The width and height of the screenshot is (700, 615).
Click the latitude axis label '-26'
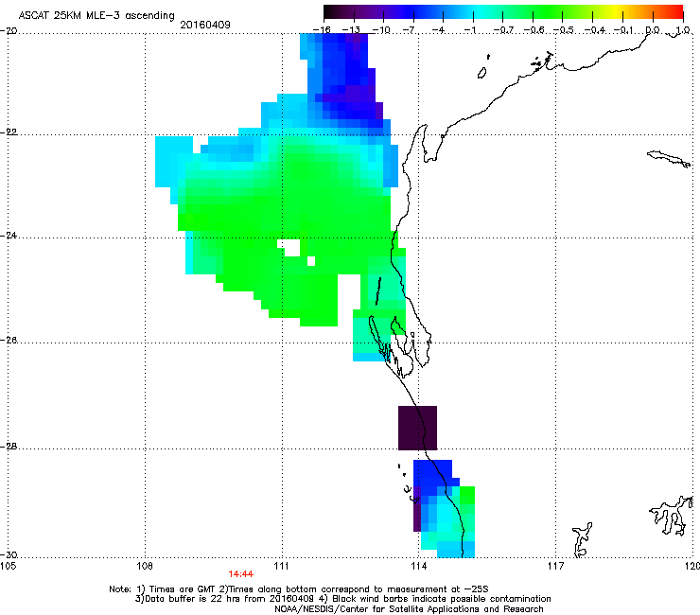[9, 341]
